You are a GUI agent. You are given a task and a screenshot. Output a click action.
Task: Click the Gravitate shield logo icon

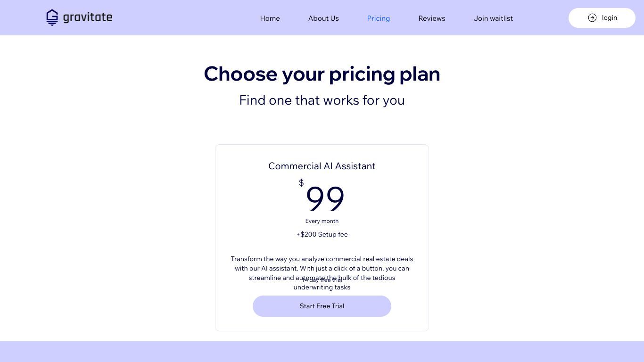pos(52,17)
